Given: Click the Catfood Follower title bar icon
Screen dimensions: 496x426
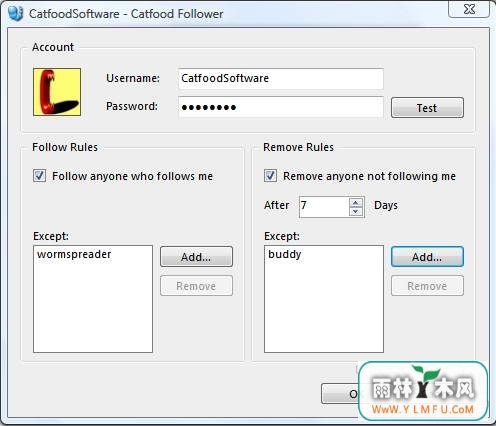Looking at the screenshot, I should point(15,13).
